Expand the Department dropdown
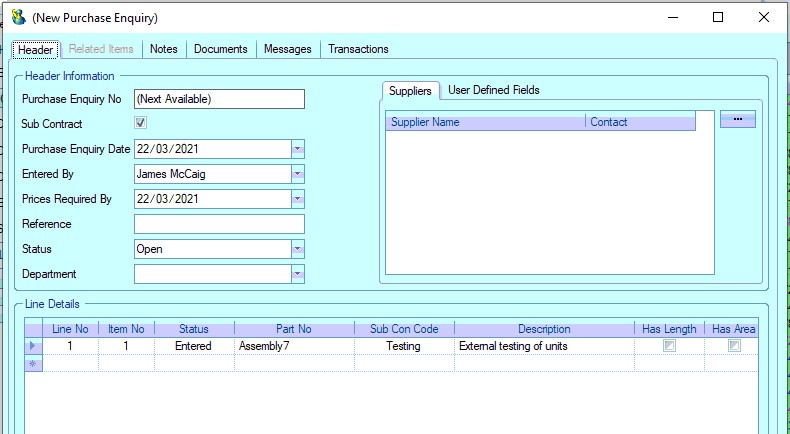790x434 pixels. pos(297,274)
